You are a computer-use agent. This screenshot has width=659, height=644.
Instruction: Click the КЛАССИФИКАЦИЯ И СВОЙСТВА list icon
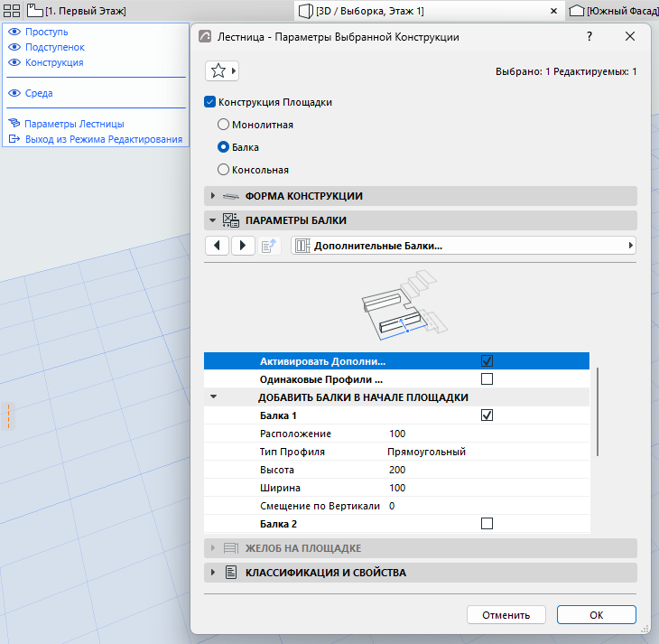231,572
